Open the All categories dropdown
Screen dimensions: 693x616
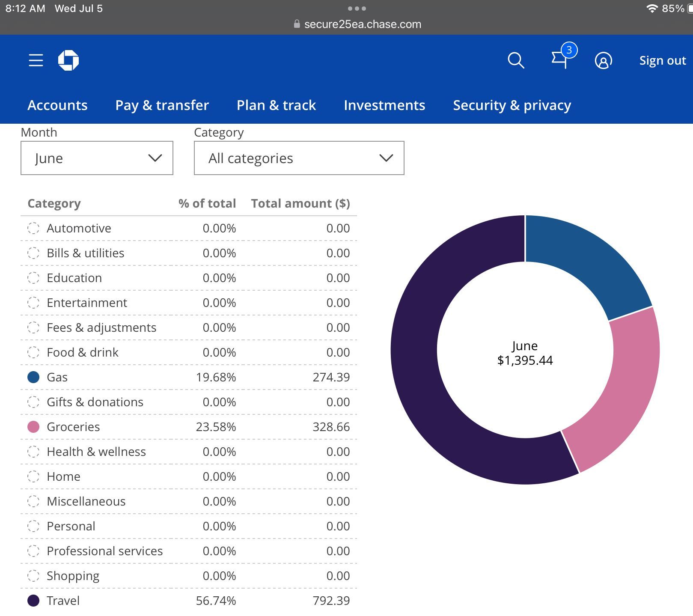click(x=299, y=158)
